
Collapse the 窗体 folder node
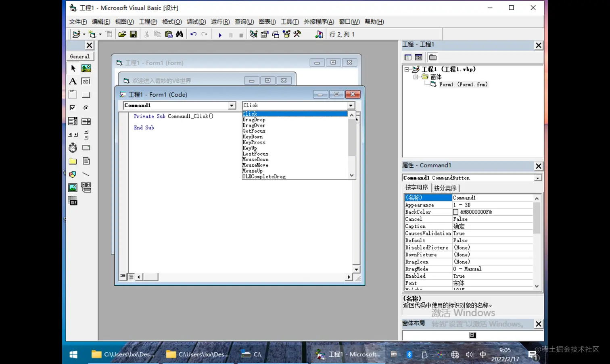coord(415,77)
